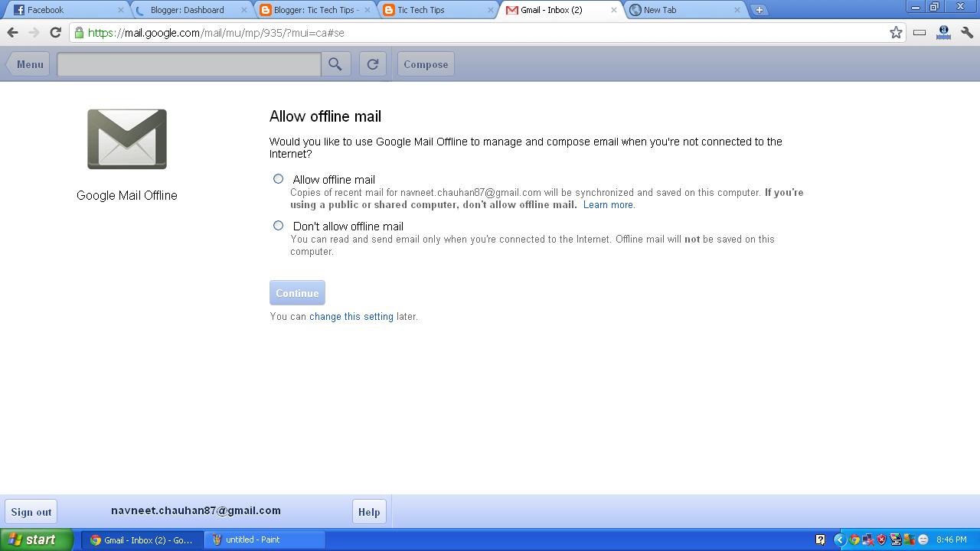
Task: Click the browser back arrow
Action: [x=12, y=33]
